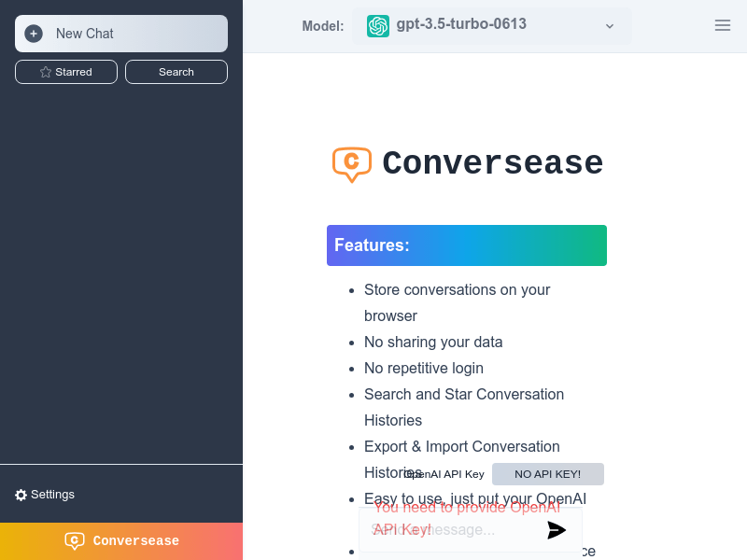Click the gear icon next to Settings
Image resolution: width=747 pixels, height=560 pixels.
(x=21, y=495)
